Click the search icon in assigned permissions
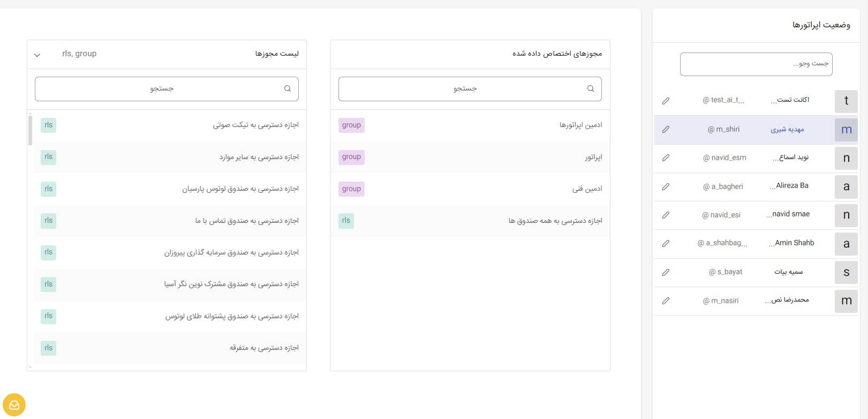This screenshot has height=419, width=868. (x=591, y=89)
